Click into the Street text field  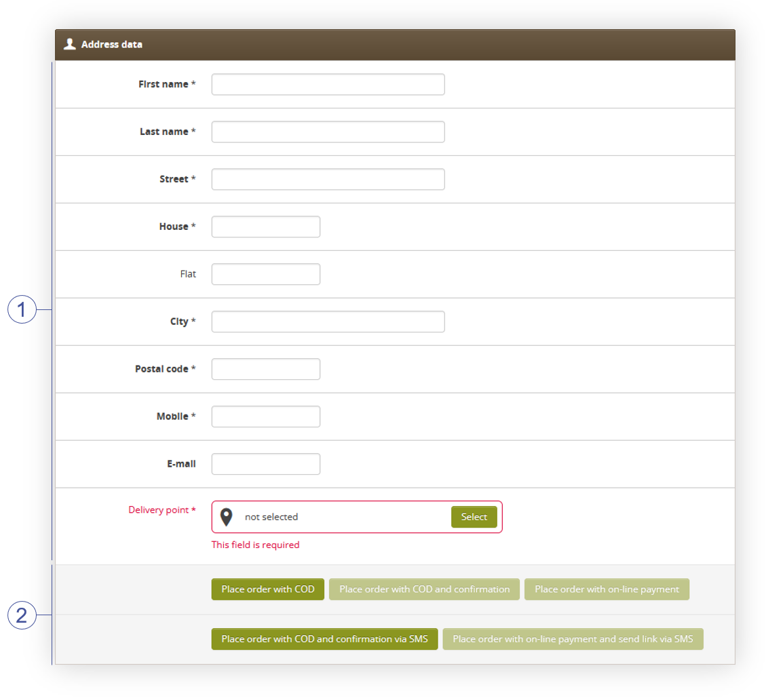tap(328, 179)
